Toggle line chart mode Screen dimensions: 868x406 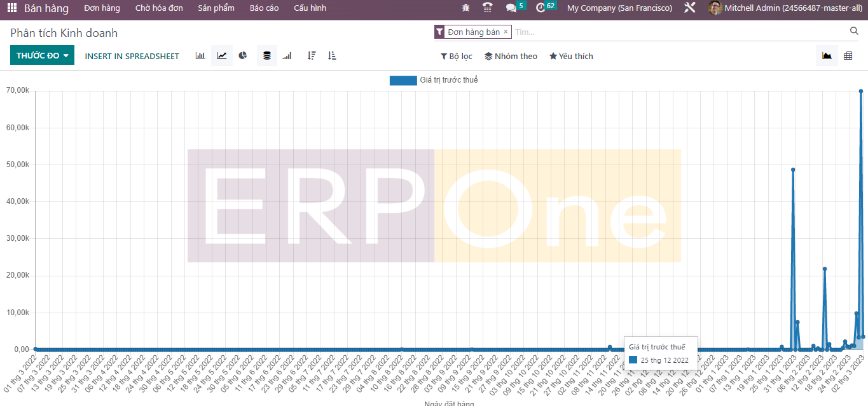[221, 56]
